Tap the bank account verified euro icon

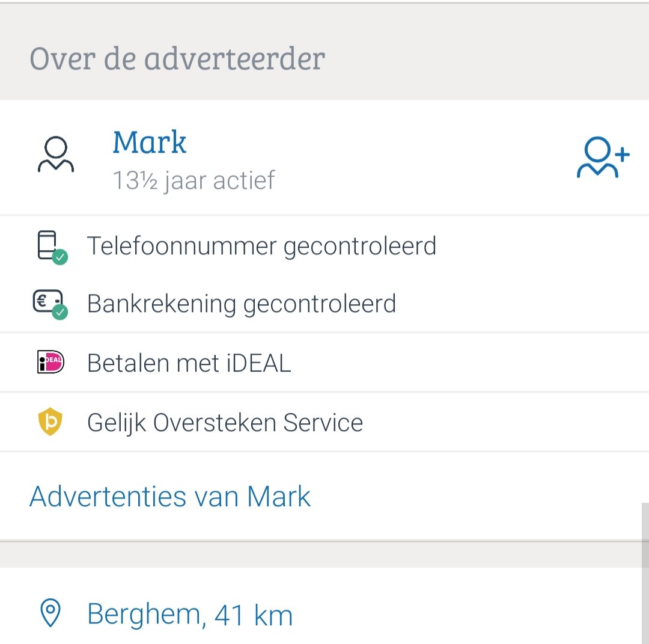pos(50,304)
